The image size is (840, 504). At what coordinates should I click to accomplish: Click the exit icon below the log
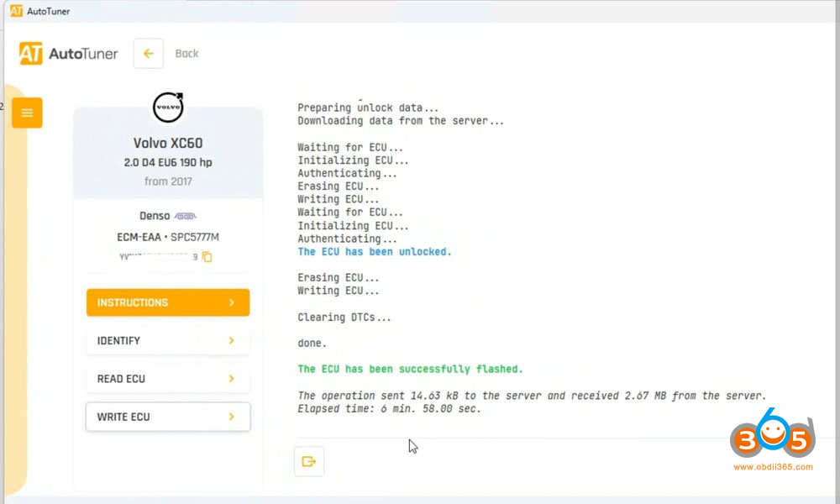[x=309, y=461]
